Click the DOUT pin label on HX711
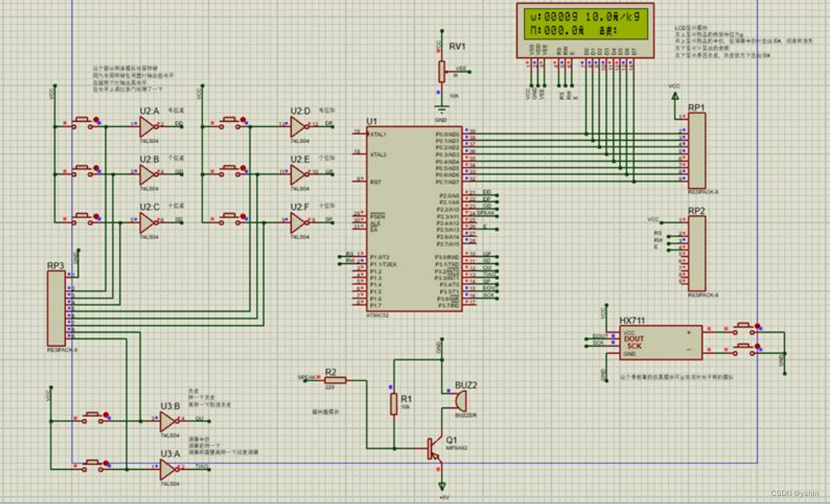Image resolution: width=830 pixels, height=504 pixels. (x=633, y=339)
